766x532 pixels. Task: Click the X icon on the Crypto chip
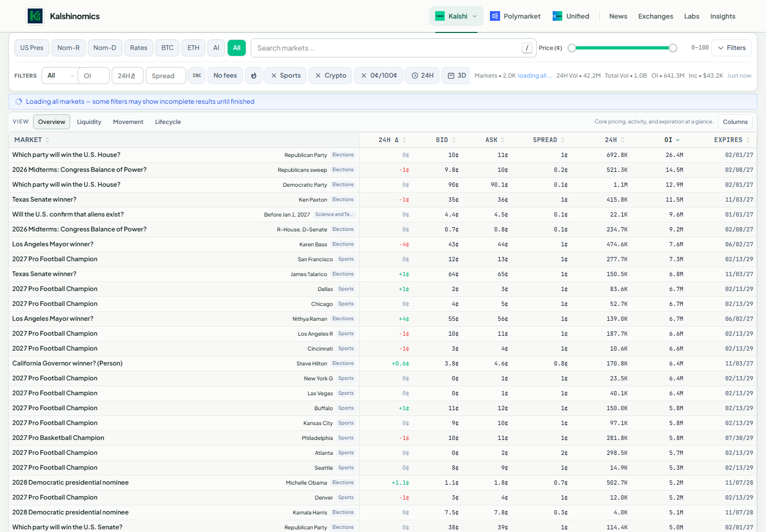pos(318,76)
